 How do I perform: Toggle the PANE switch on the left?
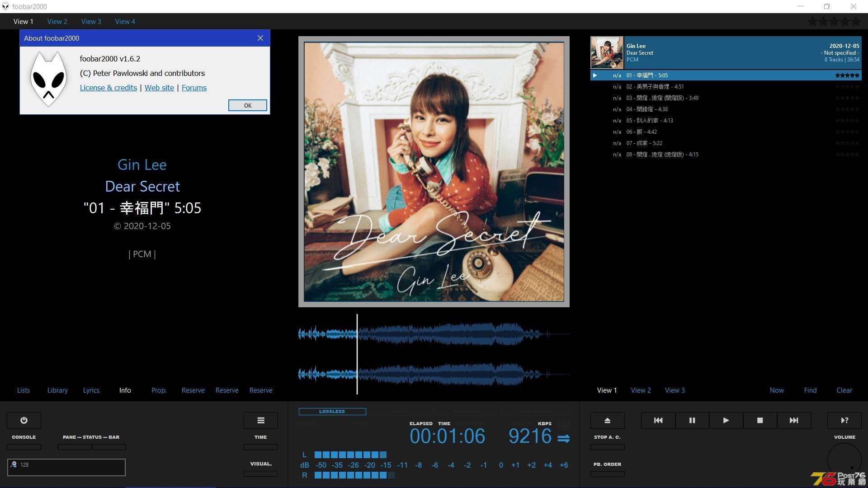click(x=75, y=447)
